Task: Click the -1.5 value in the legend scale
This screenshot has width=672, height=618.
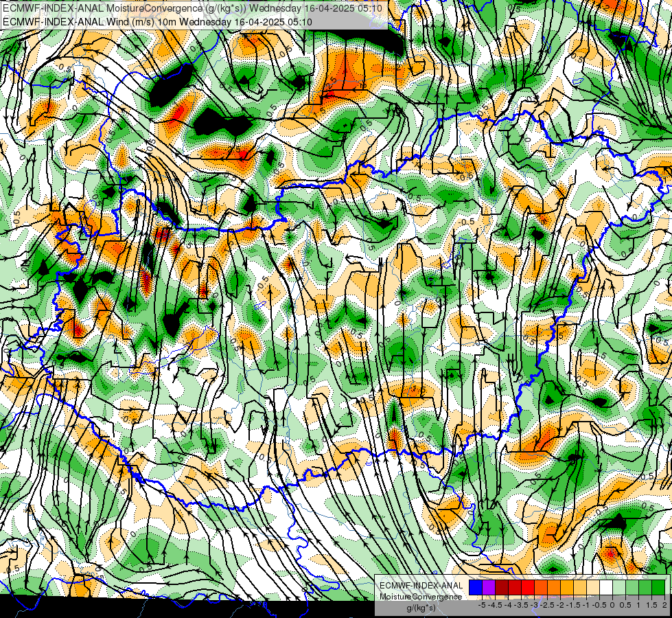Action: 573,605
